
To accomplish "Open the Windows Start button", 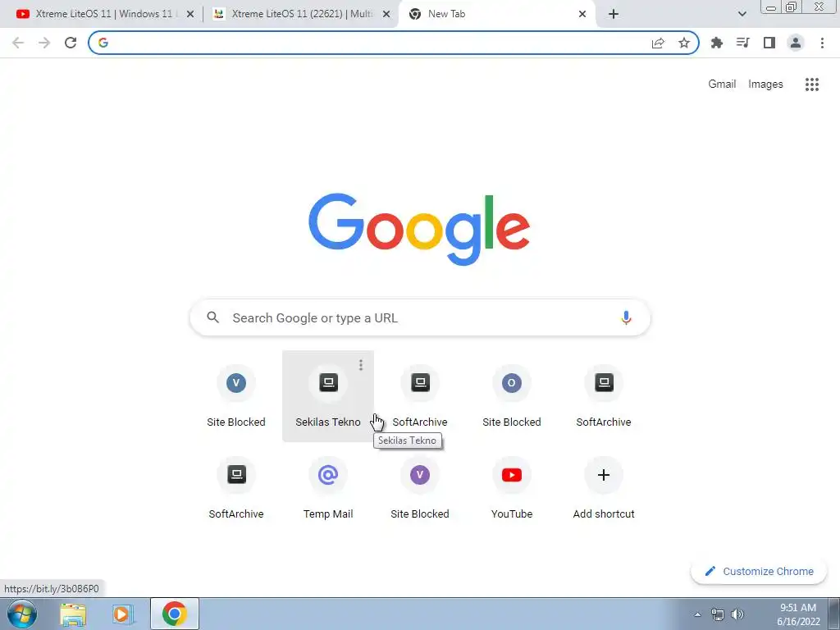I will pyautogui.click(x=22, y=614).
